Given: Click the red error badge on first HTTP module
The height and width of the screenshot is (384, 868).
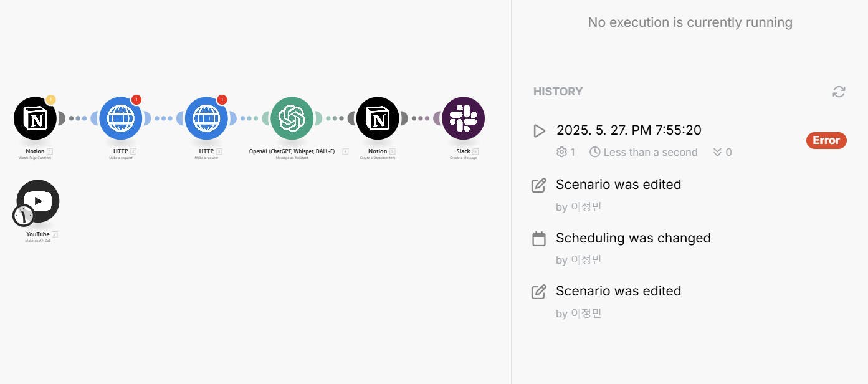Looking at the screenshot, I should pos(136,100).
